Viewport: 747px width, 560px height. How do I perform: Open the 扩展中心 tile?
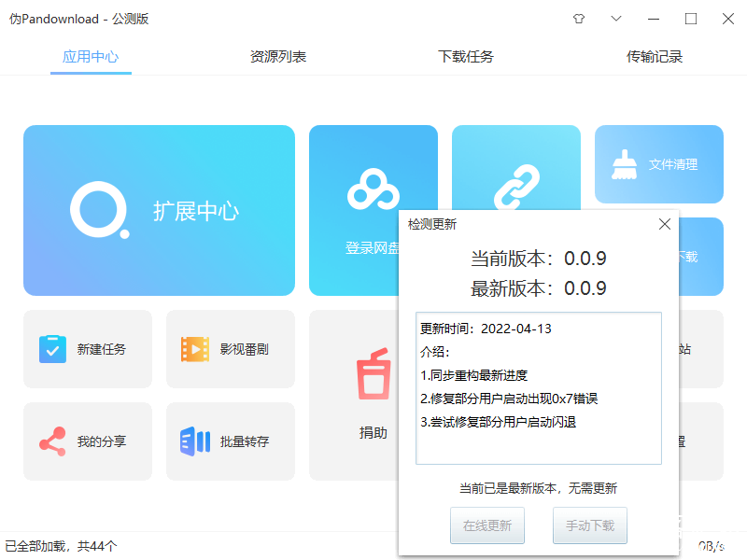tap(159, 211)
